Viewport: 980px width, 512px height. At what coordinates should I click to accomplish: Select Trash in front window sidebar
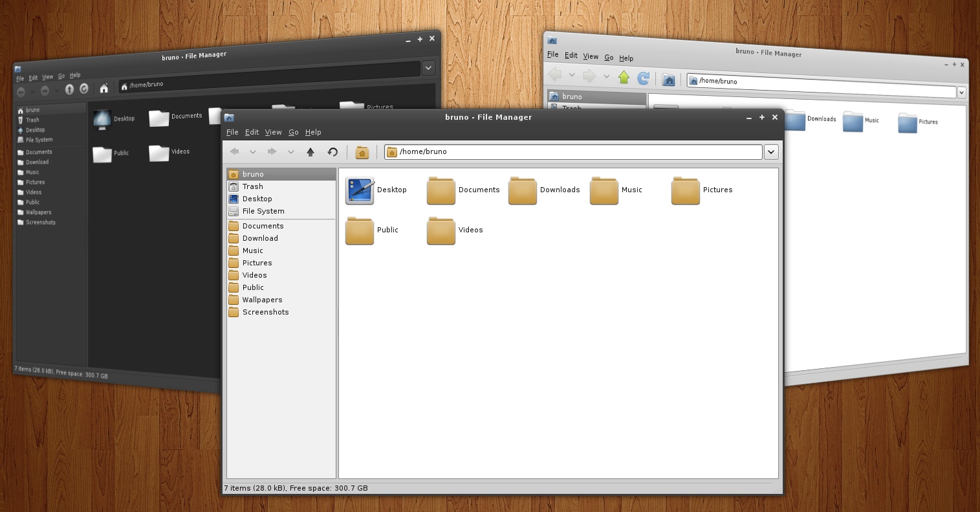(x=281, y=186)
